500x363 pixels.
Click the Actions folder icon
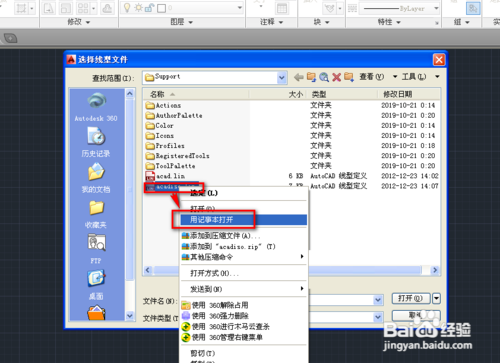click(150, 106)
